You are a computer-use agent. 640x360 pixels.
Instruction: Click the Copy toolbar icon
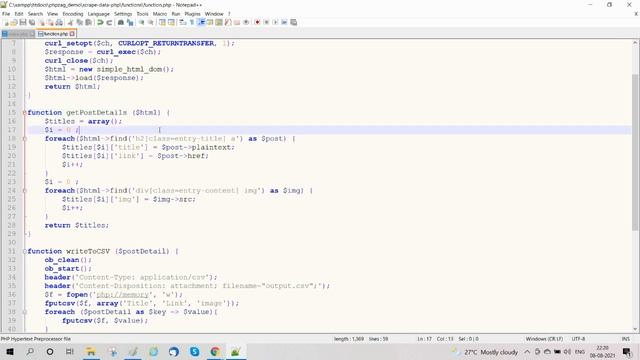click(80, 22)
